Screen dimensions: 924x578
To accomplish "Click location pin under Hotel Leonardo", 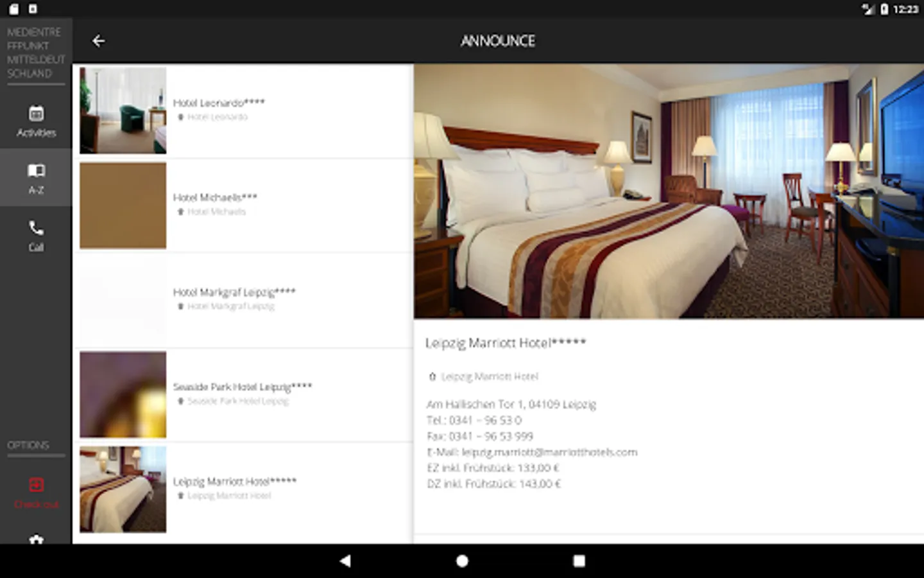I will (x=181, y=117).
